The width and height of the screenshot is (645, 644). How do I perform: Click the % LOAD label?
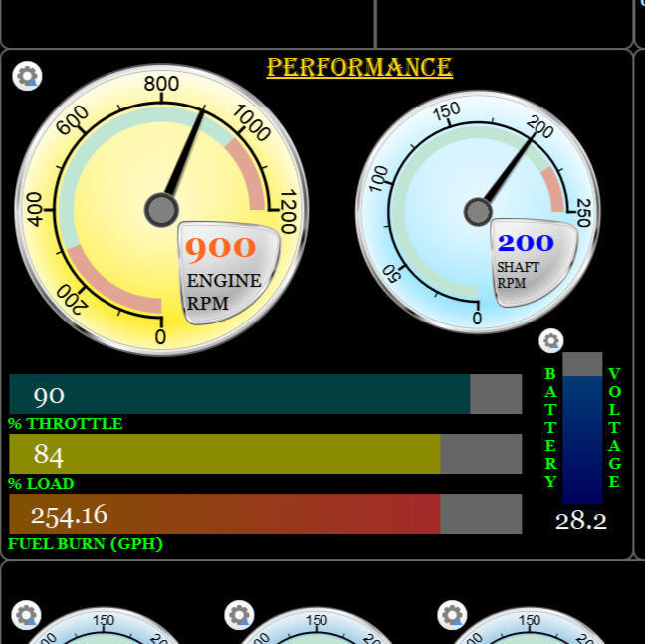pos(42,484)
